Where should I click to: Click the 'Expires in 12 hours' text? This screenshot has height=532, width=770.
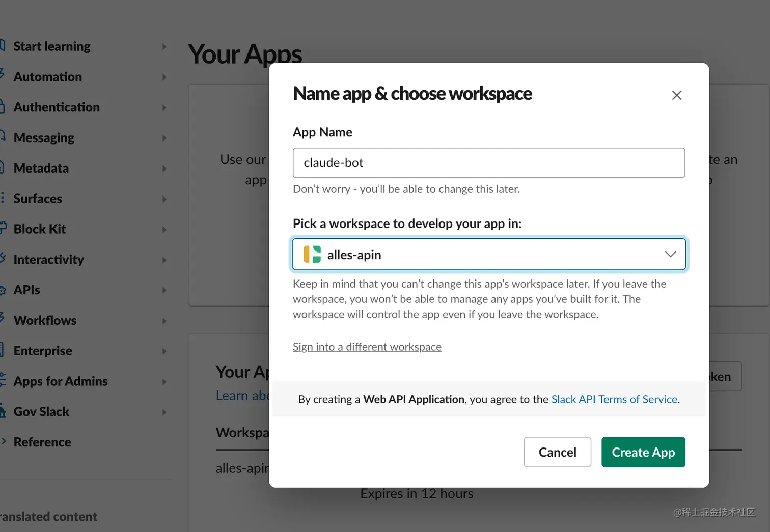pos(417,494)
